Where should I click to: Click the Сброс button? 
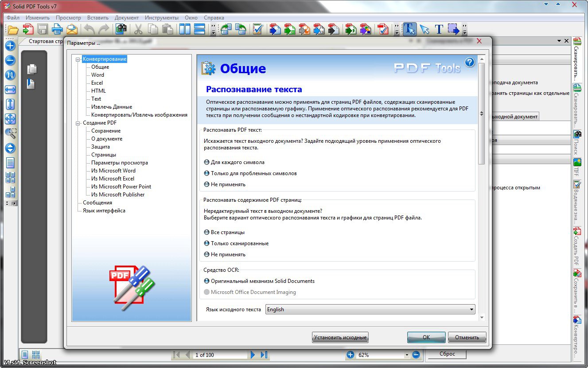[447, 354]
